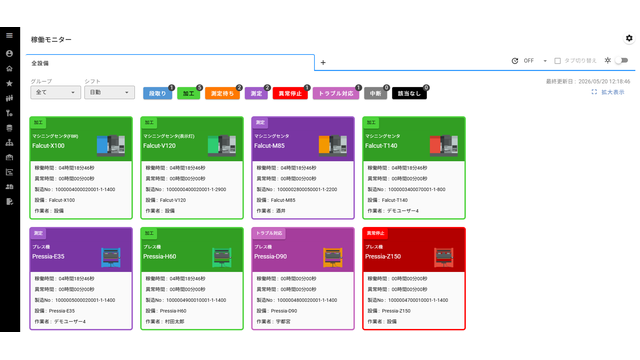The width and height of the screenshot is (640, 360).
Task: Check the タブ切り替え checkbox
Action: (x=558, y=61)
